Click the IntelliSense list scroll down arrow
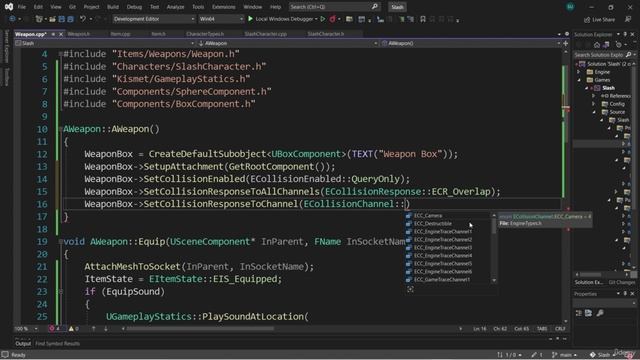640x360 pixels. pyautogui.click(x=494, y=280)
